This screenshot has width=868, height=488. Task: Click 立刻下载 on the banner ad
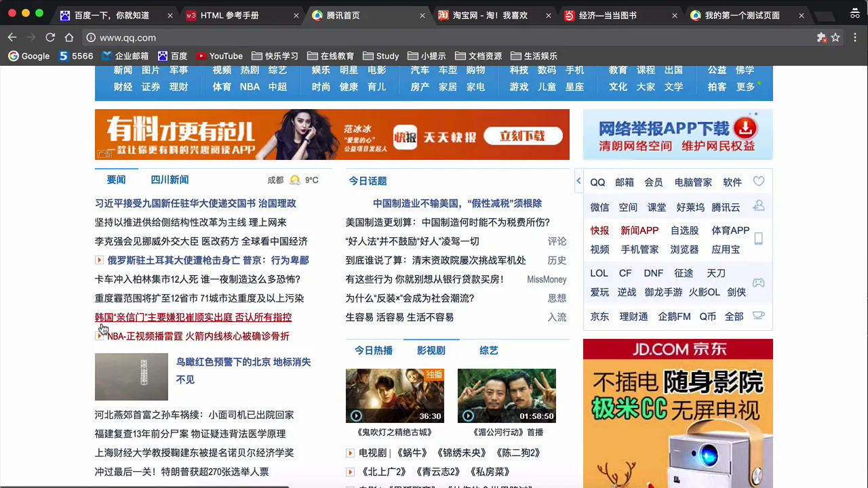[522, 136]
